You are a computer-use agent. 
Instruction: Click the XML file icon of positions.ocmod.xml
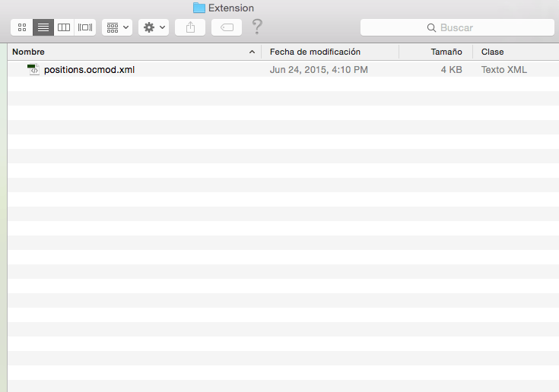(33, 69)
